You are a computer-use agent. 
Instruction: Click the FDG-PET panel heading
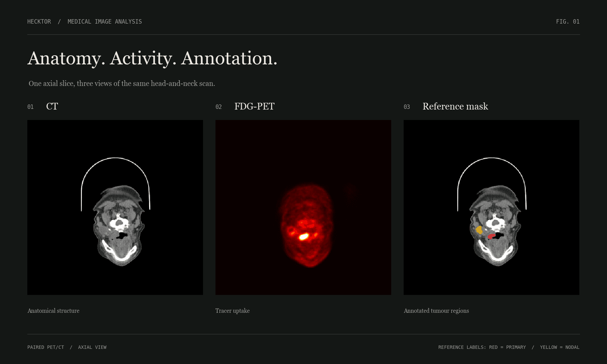pos(254,106)
